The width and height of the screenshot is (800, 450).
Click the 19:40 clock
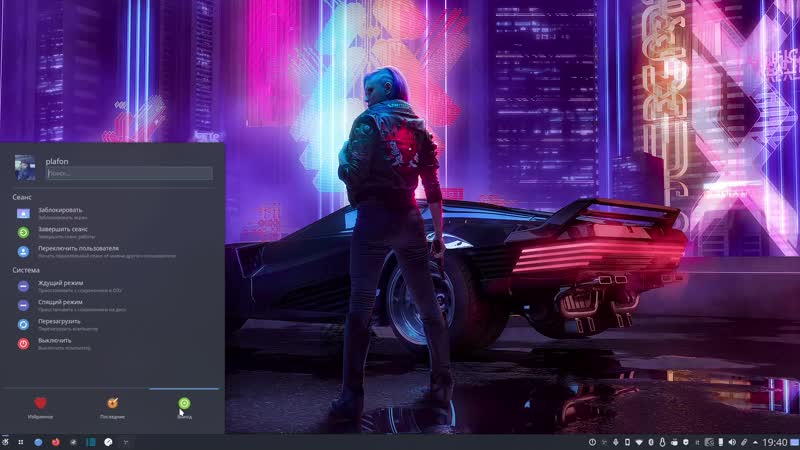[x=775, y=442]
